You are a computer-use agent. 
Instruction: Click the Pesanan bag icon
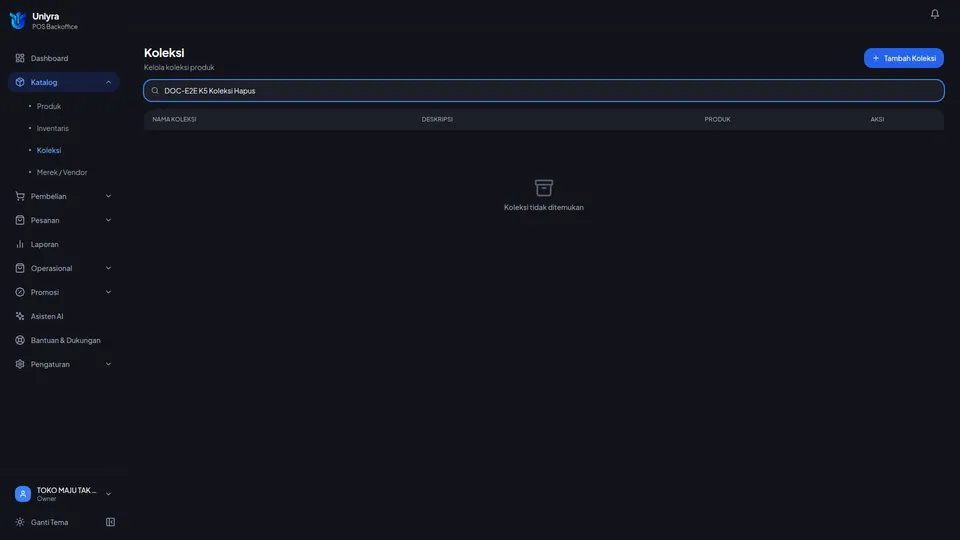[x=20, y=220]
